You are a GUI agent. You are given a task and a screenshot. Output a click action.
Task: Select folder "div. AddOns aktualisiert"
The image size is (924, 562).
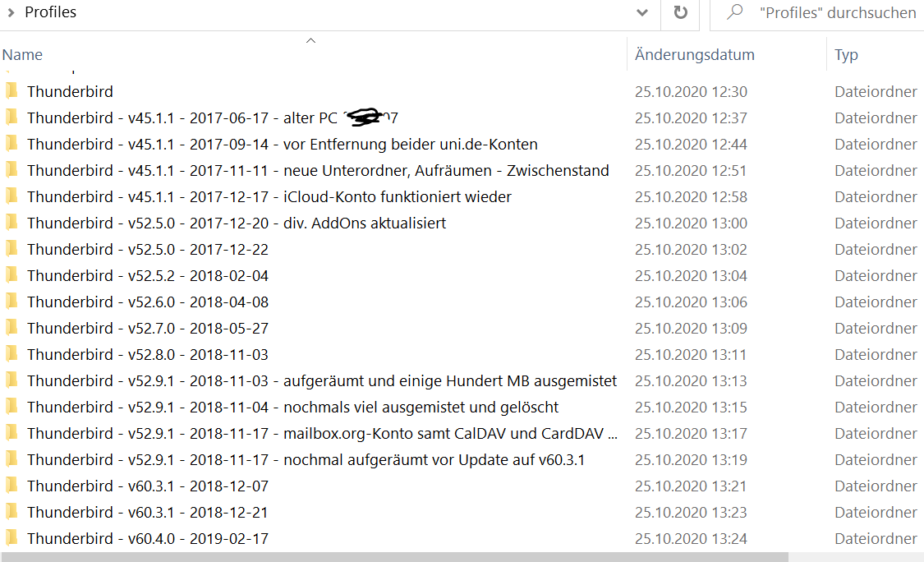pyautogui.click(x=237, y=223)
